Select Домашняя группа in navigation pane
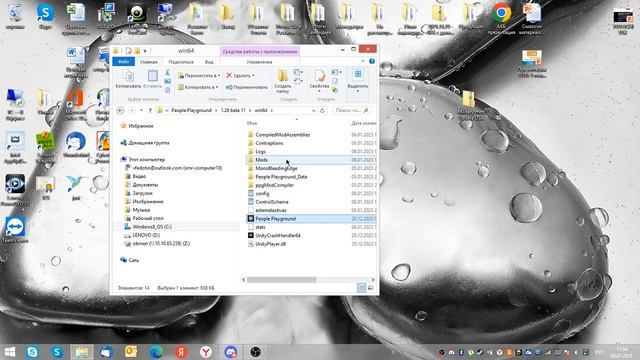Screen dimensions: 640x360 (x=149, y=143)
